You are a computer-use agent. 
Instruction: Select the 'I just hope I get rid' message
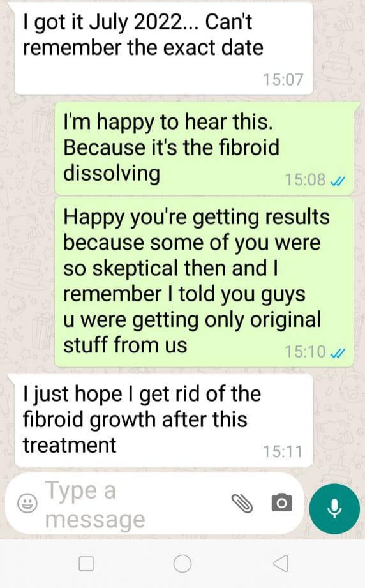(164, 420)
